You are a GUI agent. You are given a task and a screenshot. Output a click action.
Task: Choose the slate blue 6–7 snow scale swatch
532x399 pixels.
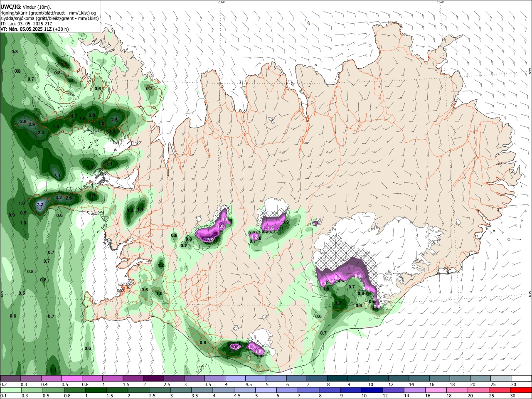coord(296,378)
